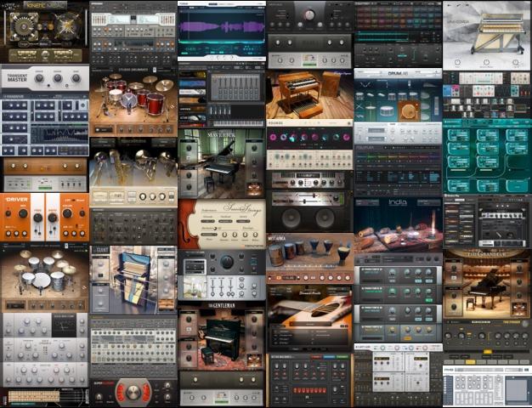This screenshot has width=532, height=408.
Task: Click the back arrow in Una Corda
Action: pyautogui.click(x=450, y=5)
